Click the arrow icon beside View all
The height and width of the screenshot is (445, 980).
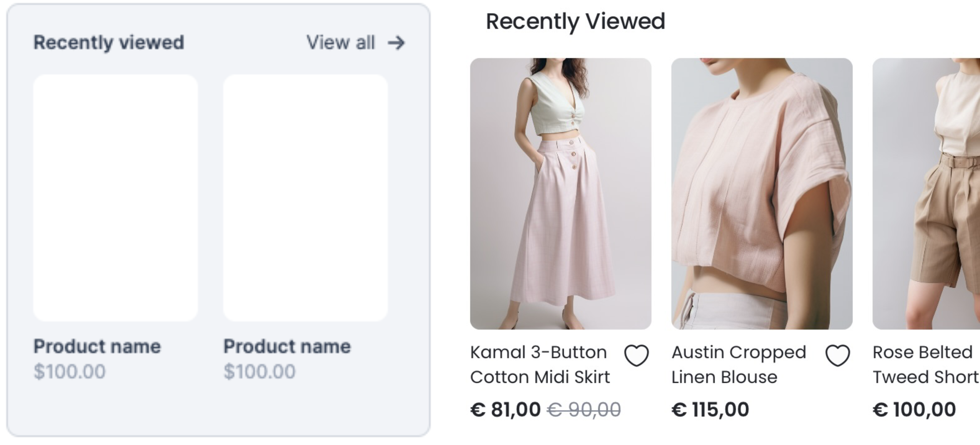point(396,43)
